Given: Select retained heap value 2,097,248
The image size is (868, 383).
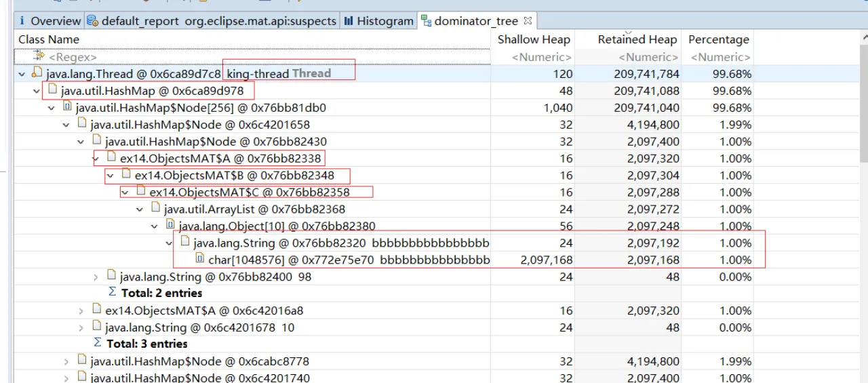Looking at the screenshot, I should point(653,226).
